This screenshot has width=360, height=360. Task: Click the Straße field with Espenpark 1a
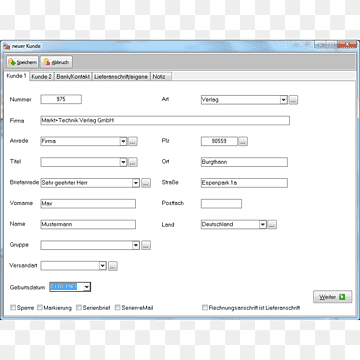244,183
